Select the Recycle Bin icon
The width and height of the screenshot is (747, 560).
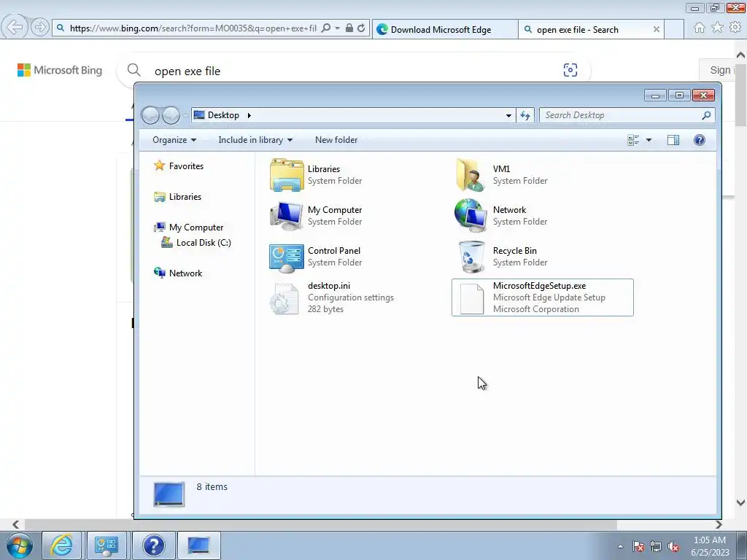point(471,257)
